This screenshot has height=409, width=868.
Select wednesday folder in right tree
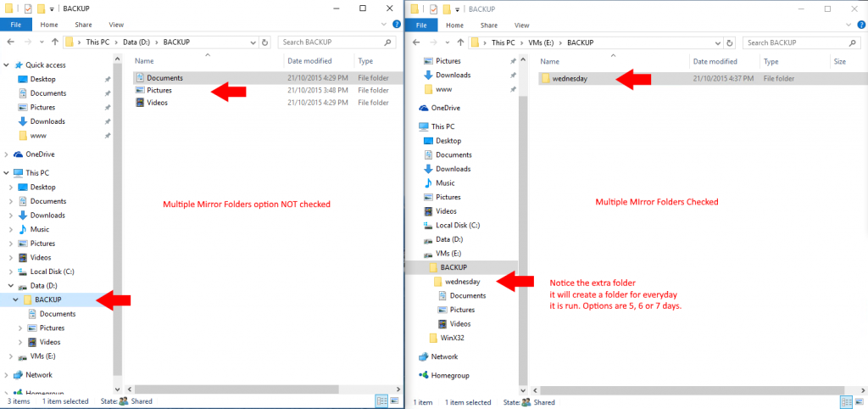[x=462, y=282]
